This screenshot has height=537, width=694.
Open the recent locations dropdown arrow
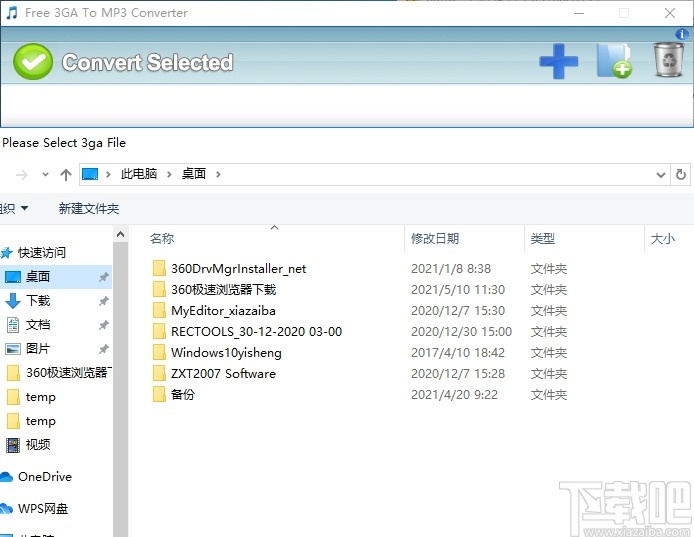click(45, 174)
